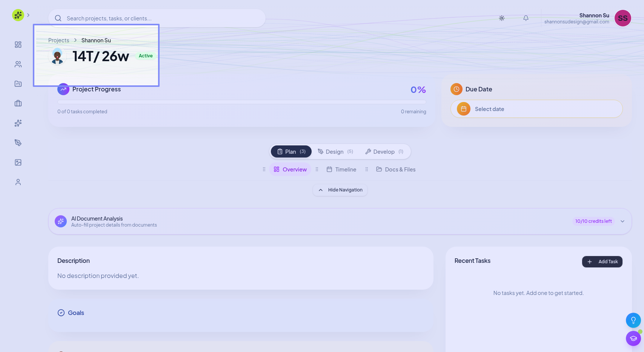Click the briefcase icon in sidebar

pyautogui.click(x=18, y=103)
